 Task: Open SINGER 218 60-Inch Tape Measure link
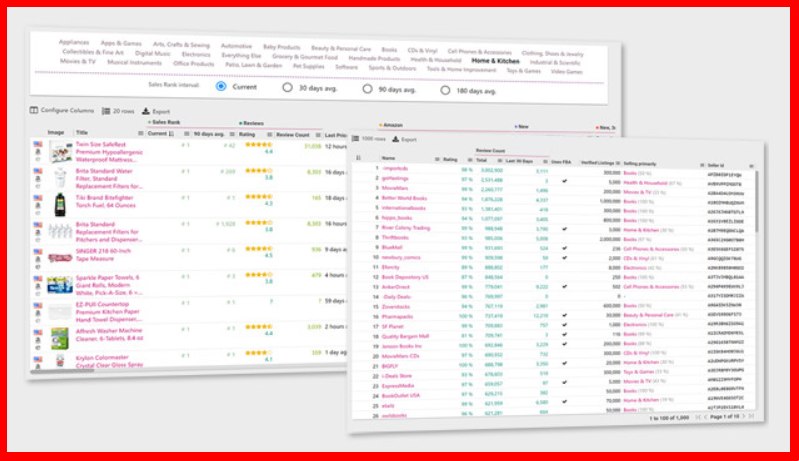(103, 255)
